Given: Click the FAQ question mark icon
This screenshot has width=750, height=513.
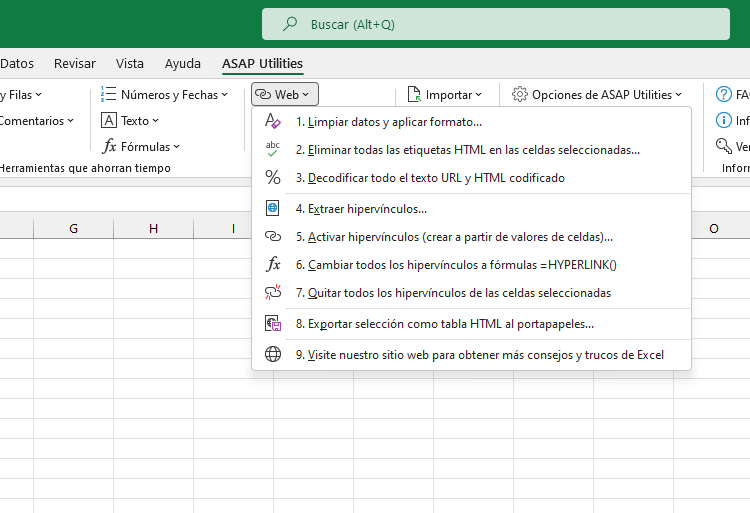Looking at the screenshot, I should (724, 94).
